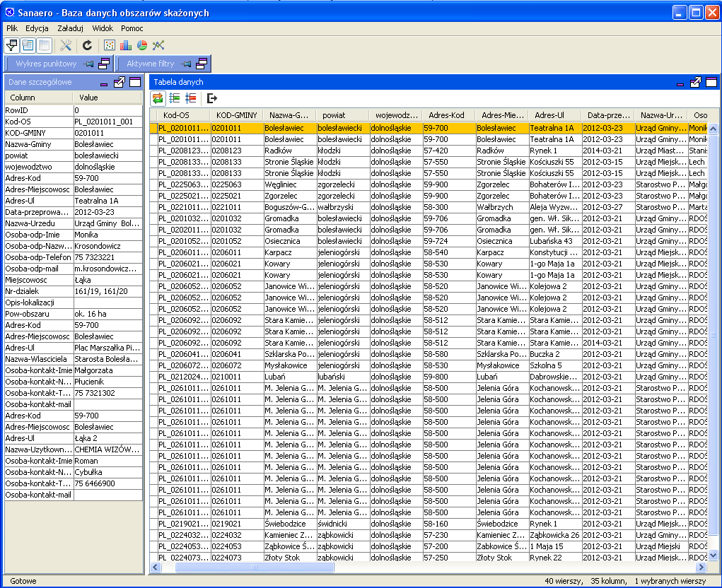
Task: Select the Lubań row in the table
Action: click(x=429, y=377)
